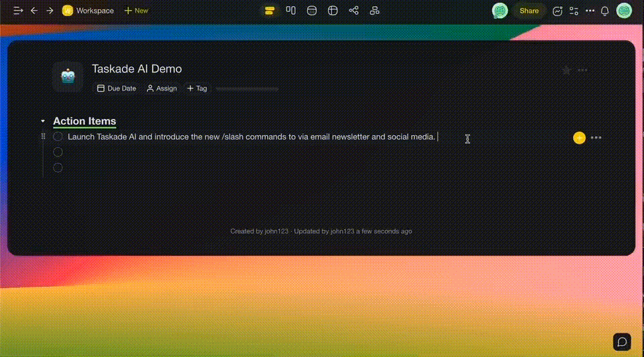The width and height of the screenshot is (644, 357).
Task: Check off the Launch Taskade AI task
Action: click(x=58, y=137)
